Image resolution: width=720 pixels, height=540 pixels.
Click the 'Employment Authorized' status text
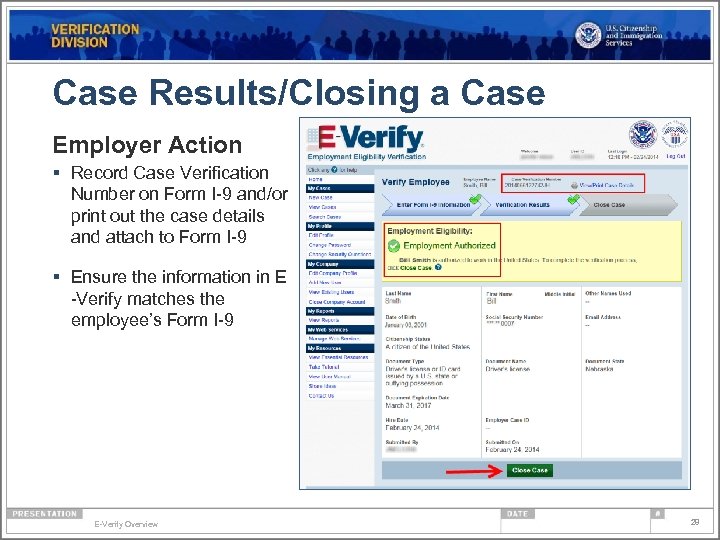[x=450, y=246]
